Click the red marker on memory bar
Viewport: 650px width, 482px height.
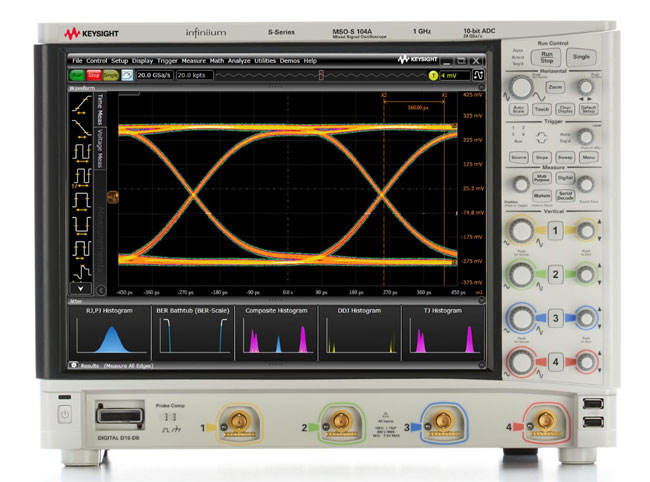[x=321, y=75]
